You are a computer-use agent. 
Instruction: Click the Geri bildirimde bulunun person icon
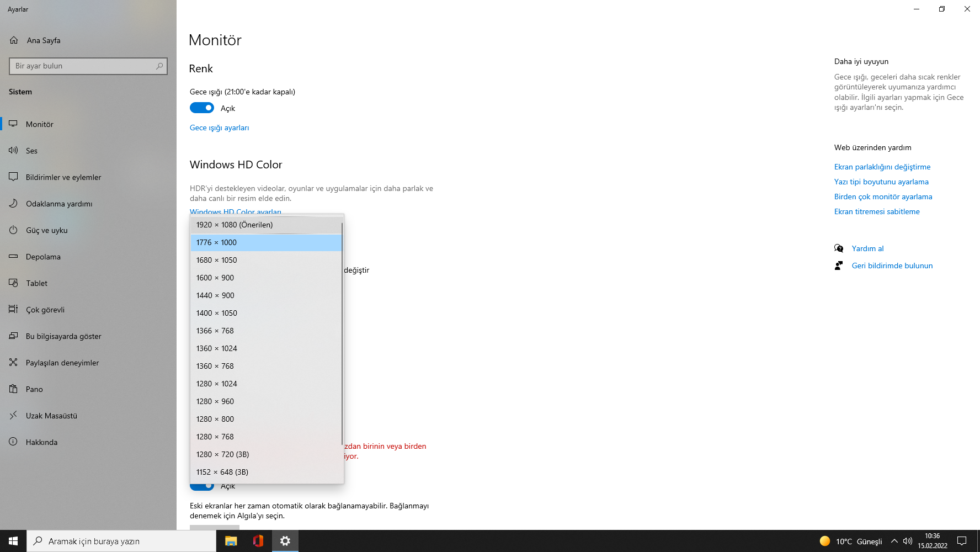pyautogui.click(x=839, y=266)
